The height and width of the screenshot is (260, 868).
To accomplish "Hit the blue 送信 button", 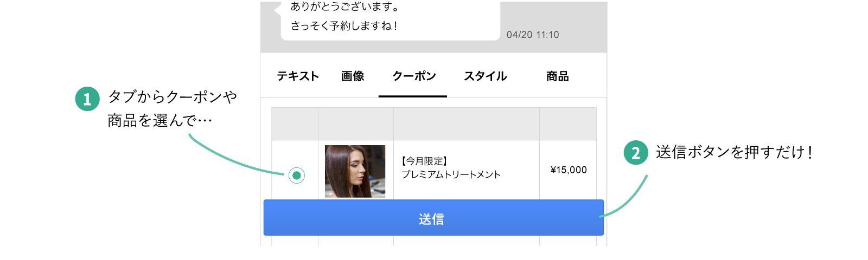I will pyautogui.click(x=433, y=218).
